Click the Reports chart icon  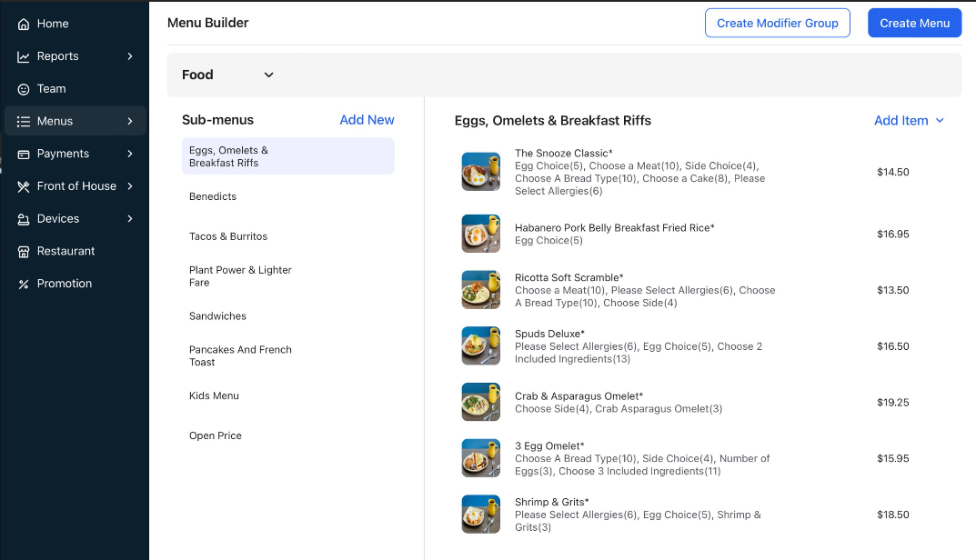click(x=24, y=56)
